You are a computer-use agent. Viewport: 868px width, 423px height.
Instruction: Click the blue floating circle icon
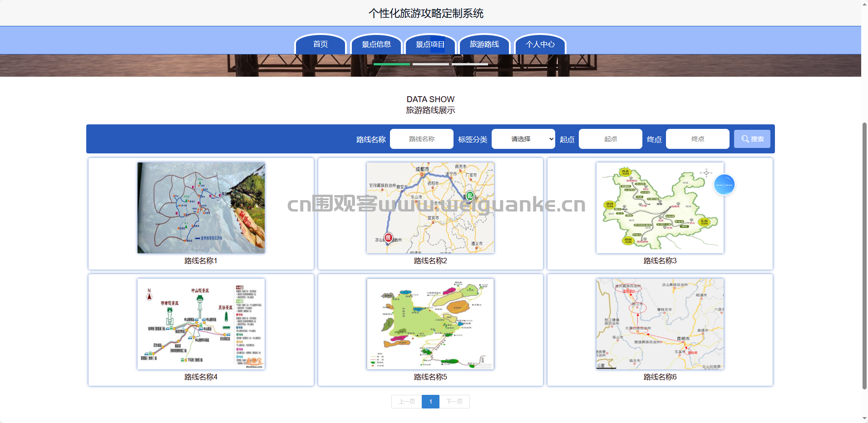[724, 185]
